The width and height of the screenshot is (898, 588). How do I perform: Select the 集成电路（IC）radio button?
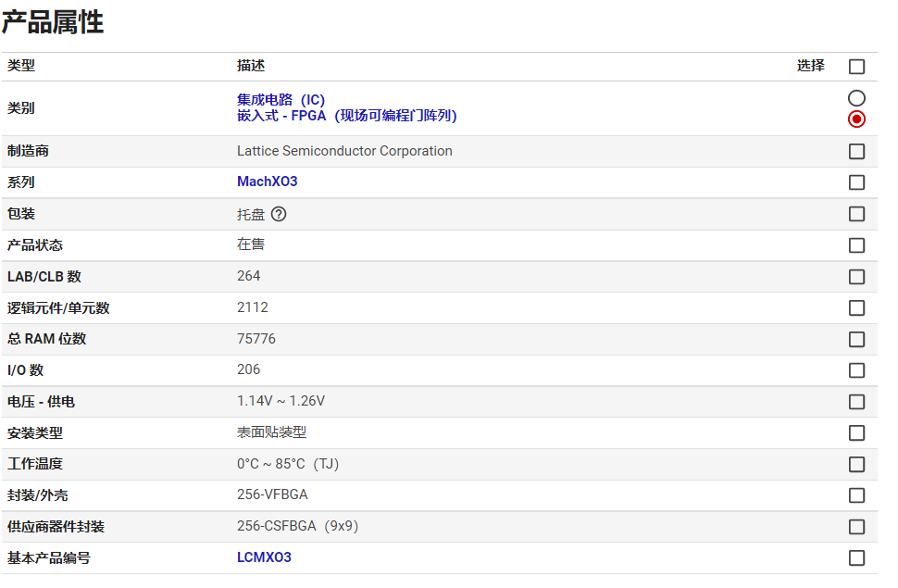click(x=856, y=98)
